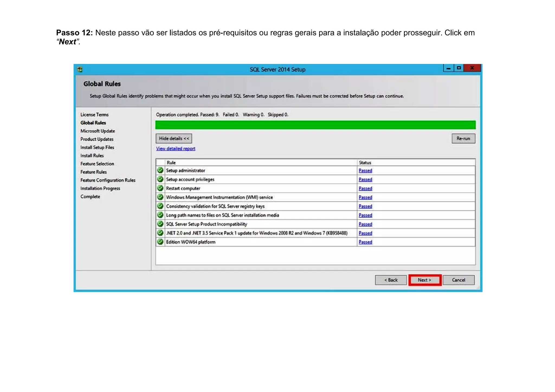This screenshot has height=392, width=555.
Task: Select Feature Configuration Rules step in sidebar
Action: point(108,180)
